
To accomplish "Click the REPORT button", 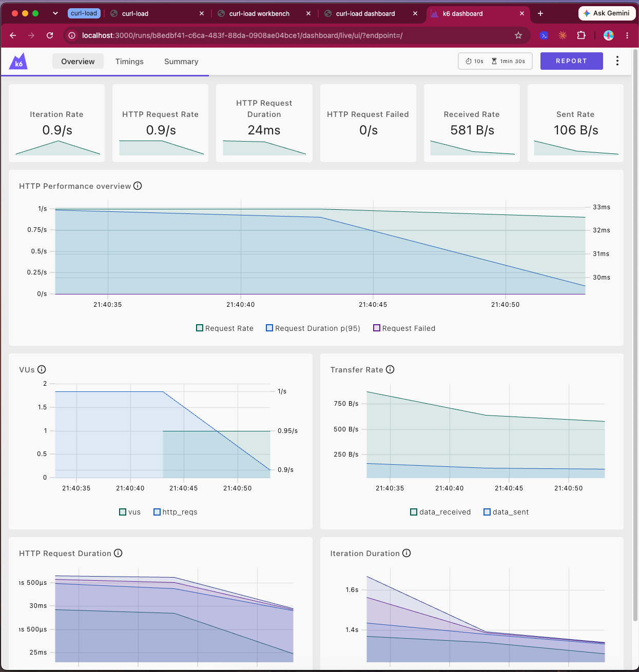I will 572,61.
